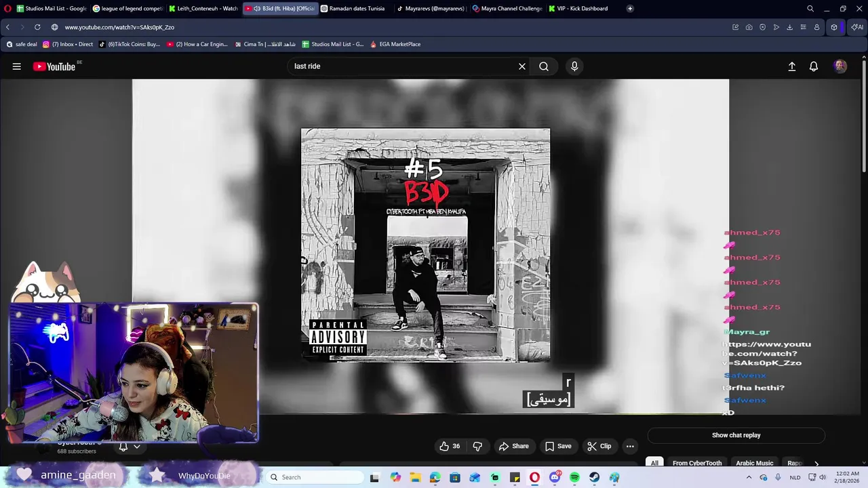Open a new browser tab with plus
868x488 pixels.
pyautogui.click(x=630, y=8)
